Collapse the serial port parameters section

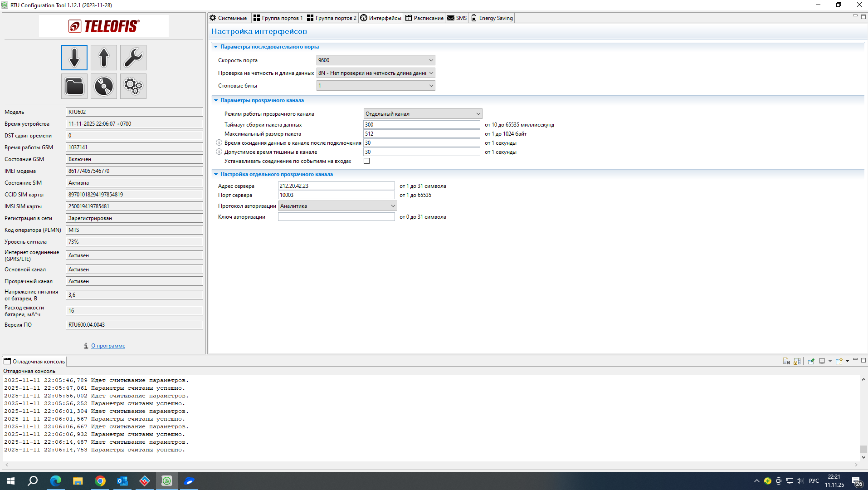click(216, 47)
